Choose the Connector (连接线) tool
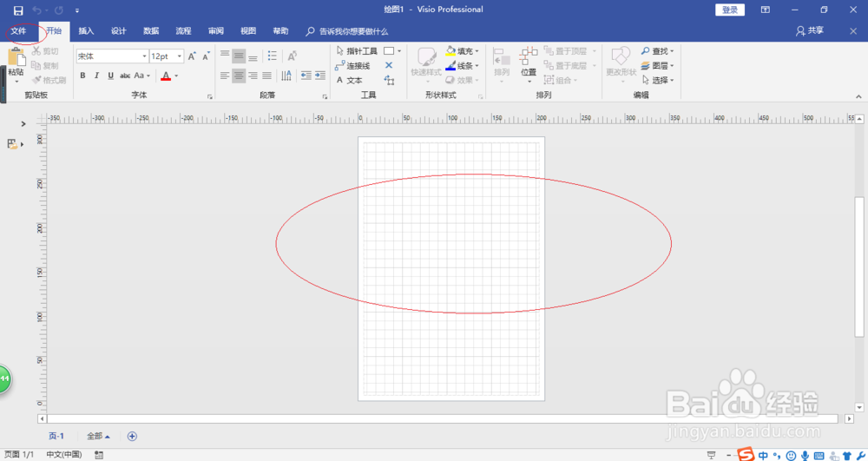The height and width of the screenshot is (461, 868). pos(352,66)
